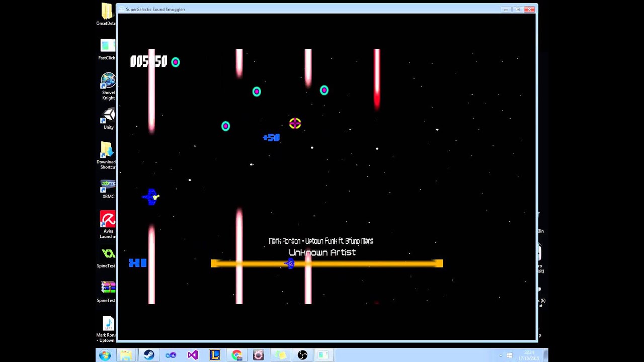644x362 pixels.
Task: Open Visual Studio from the taskbar
Action: click(x=193, y=355)
